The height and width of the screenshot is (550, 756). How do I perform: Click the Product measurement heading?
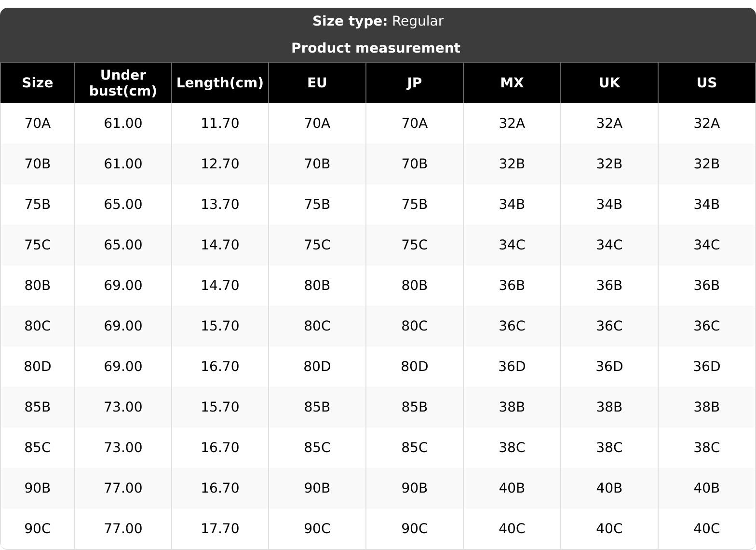pyautogui.click(x=376, y=48)
